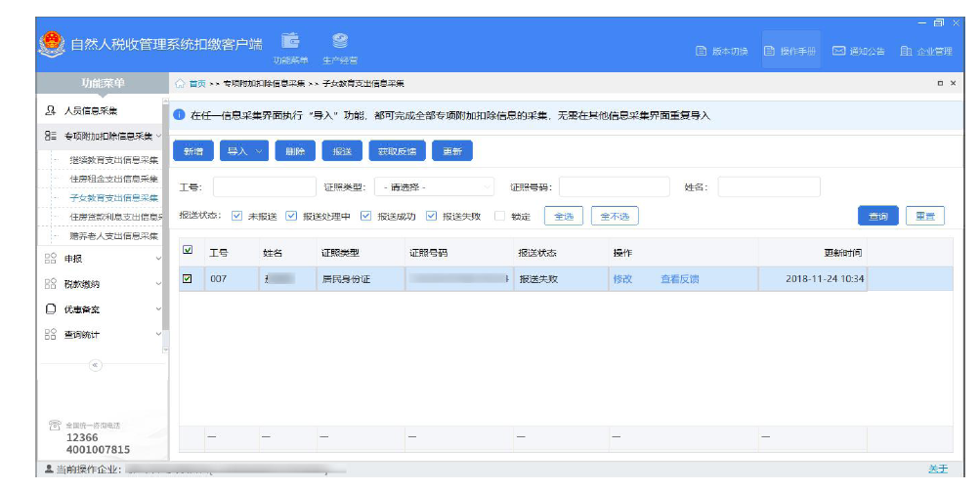Click the 申报 sidebar icon
The height and width of the screenshot is (490, 980).
[51, 259]
